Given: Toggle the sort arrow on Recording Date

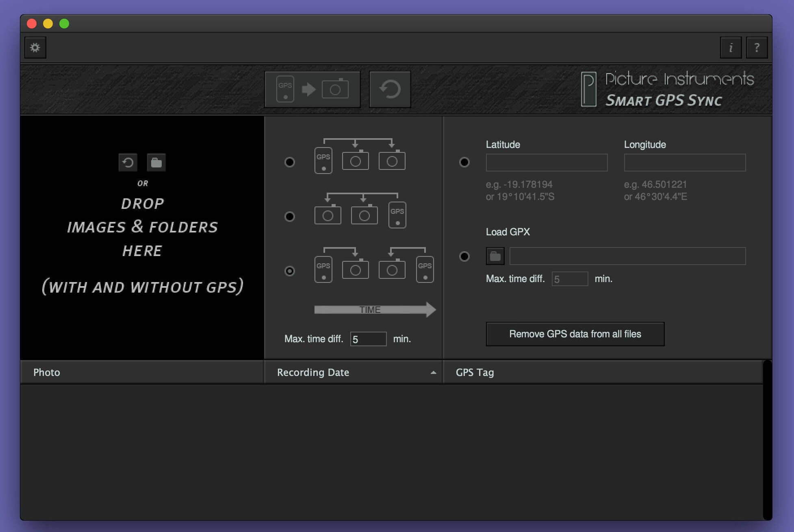Looking at the screenshot, I should click(x=434, y=372).
